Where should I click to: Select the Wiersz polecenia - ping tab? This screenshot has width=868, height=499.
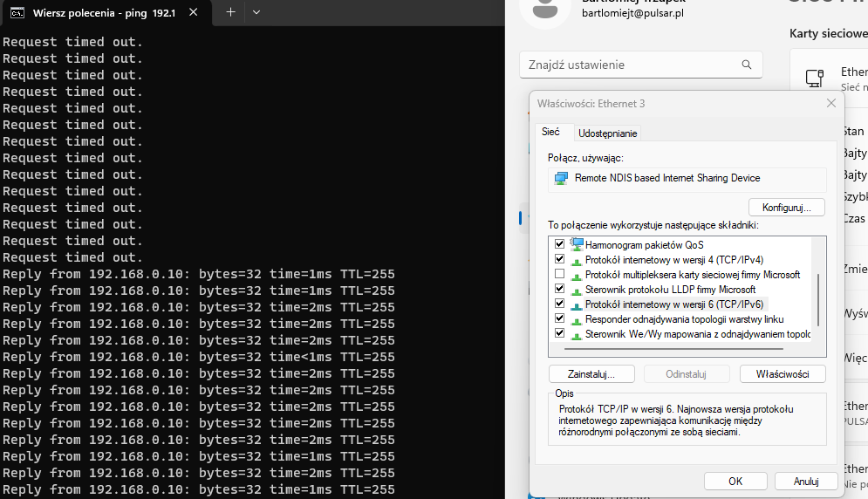pos(104,13)
